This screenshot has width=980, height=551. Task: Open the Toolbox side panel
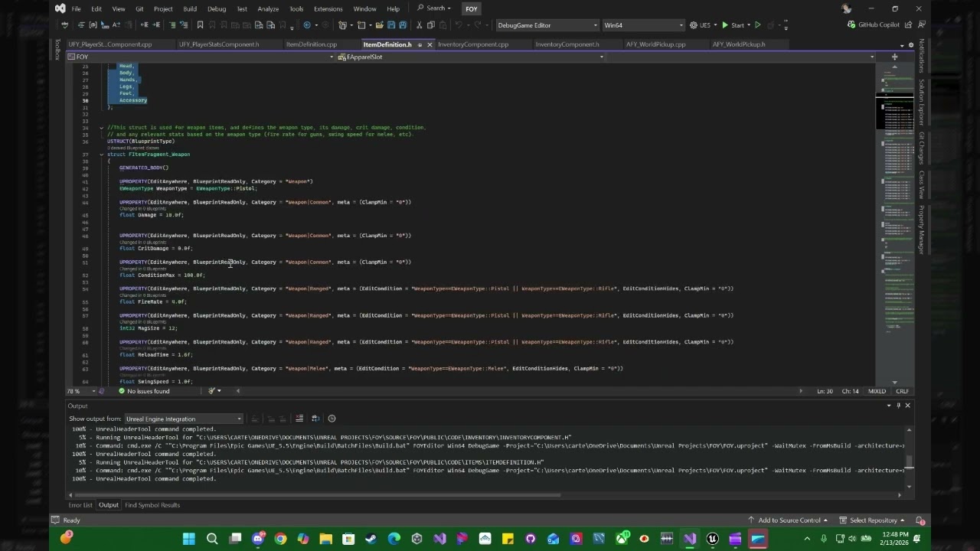pyautogui.click(x=57, y=49)
